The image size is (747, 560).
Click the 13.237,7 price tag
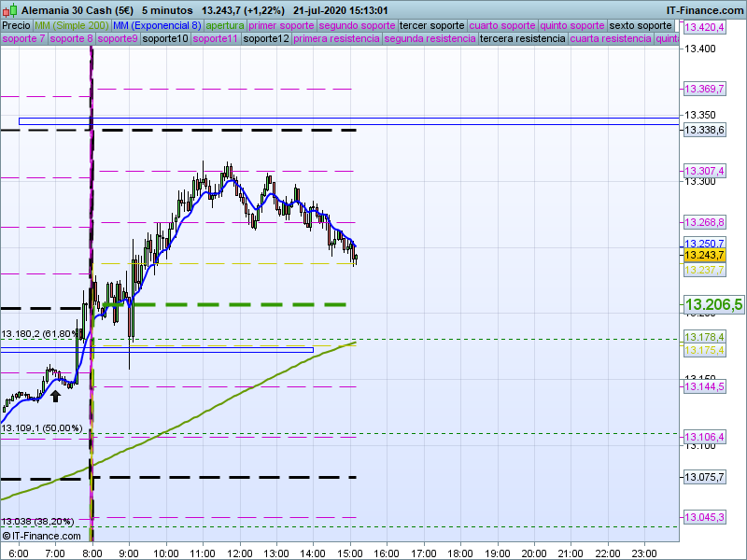(x=704, y=270)
